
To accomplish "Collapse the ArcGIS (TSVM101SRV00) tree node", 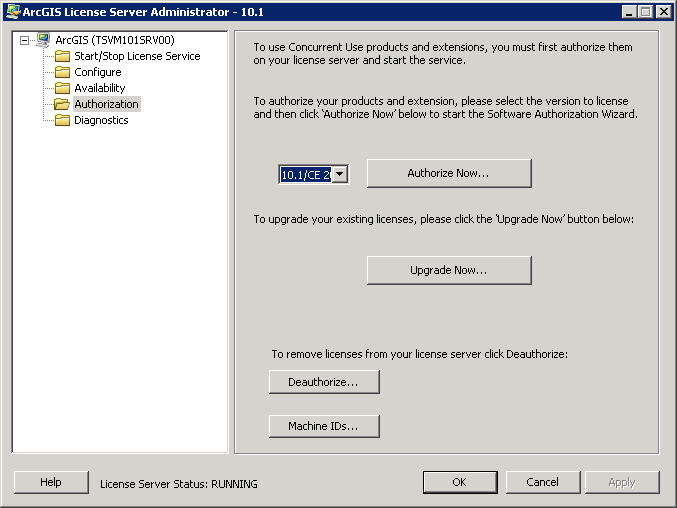I will 25,41.
